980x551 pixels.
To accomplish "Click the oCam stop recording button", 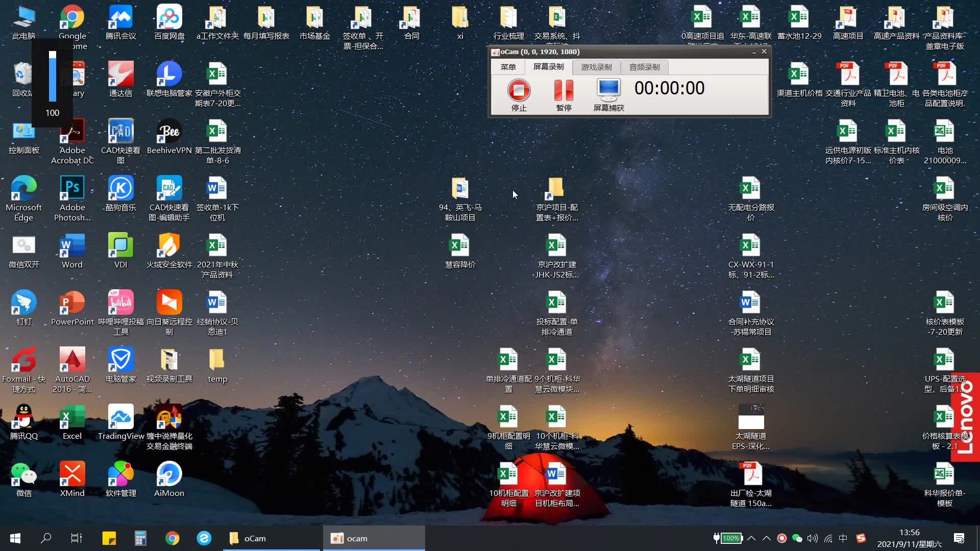I will click(519, 91).
